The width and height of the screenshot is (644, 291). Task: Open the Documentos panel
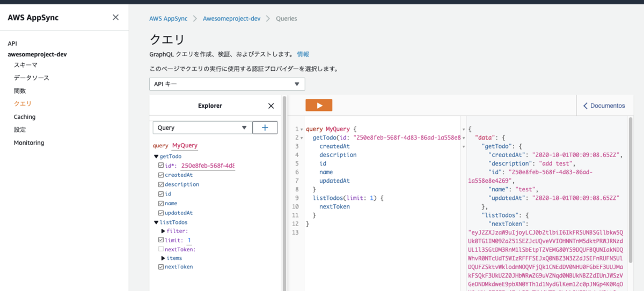click(x=604, y=106)
